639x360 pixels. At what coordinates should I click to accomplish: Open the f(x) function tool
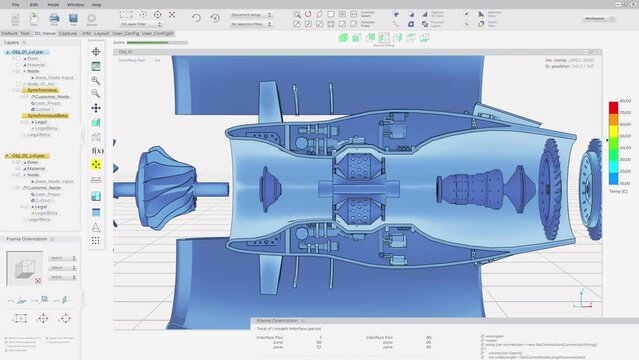point(97,151)
